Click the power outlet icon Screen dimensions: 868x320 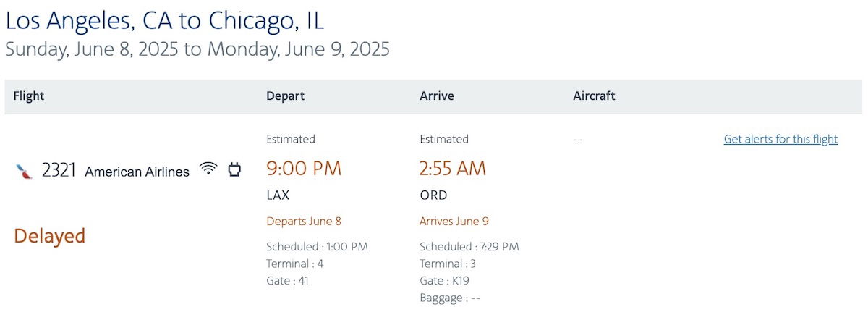click(x=234, y=169)
